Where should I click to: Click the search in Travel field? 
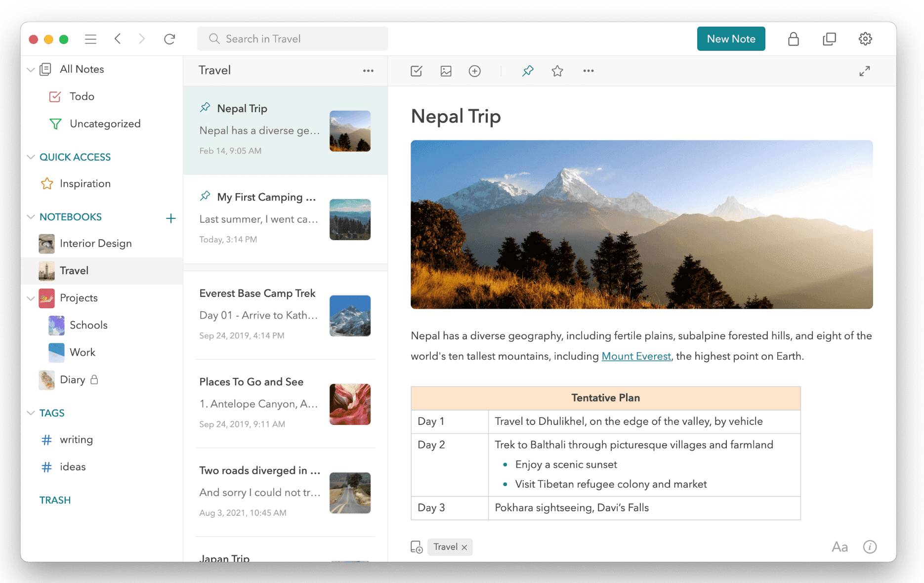click(292, 39)
